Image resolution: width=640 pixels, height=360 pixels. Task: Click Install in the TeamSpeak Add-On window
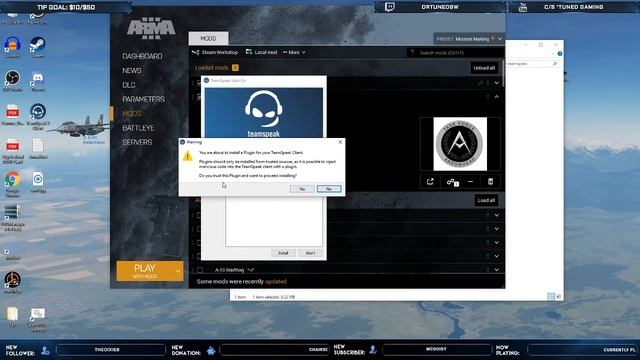283,253
